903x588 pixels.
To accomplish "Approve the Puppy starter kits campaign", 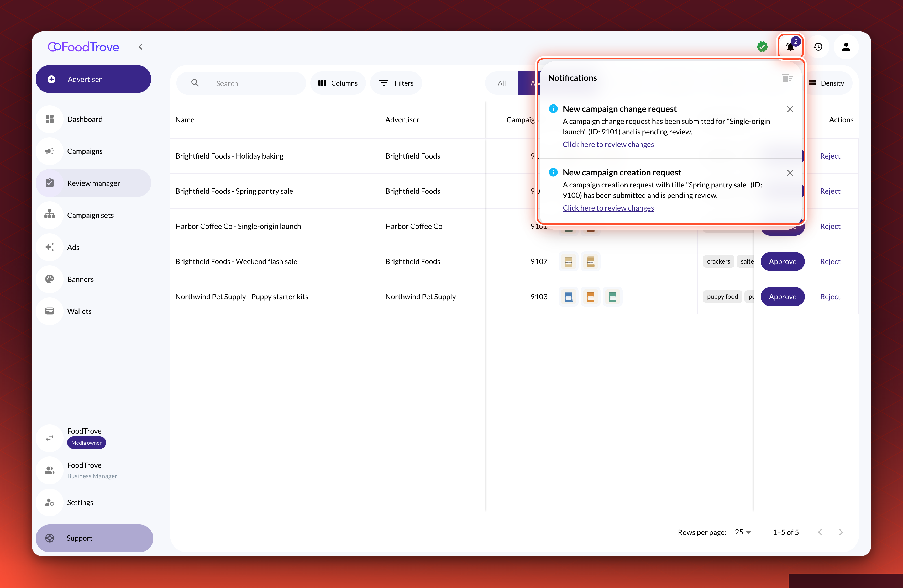I will coord(782,297).
